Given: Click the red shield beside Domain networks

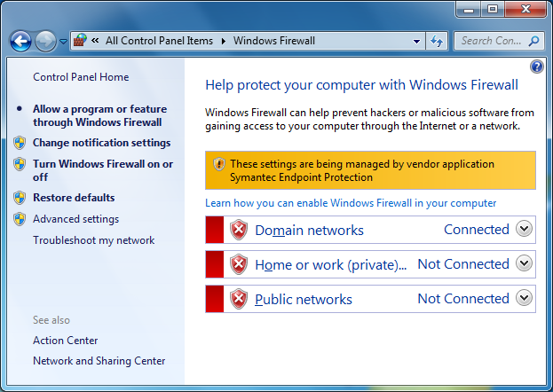Looking at the screenshot, I should (x=239, y=230).
